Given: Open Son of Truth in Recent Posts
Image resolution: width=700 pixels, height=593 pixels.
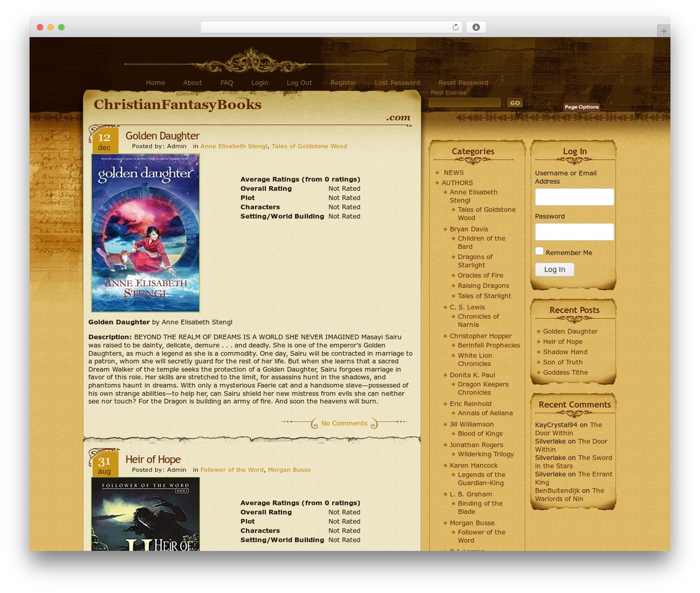Looking at the screenshot, I should [563, 362].
